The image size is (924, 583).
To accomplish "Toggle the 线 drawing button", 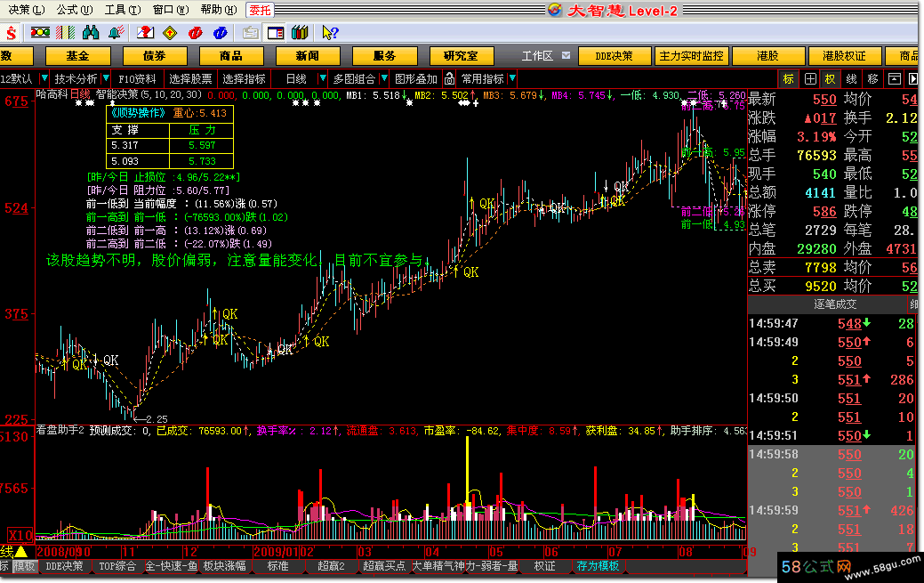I will [851, 79].
